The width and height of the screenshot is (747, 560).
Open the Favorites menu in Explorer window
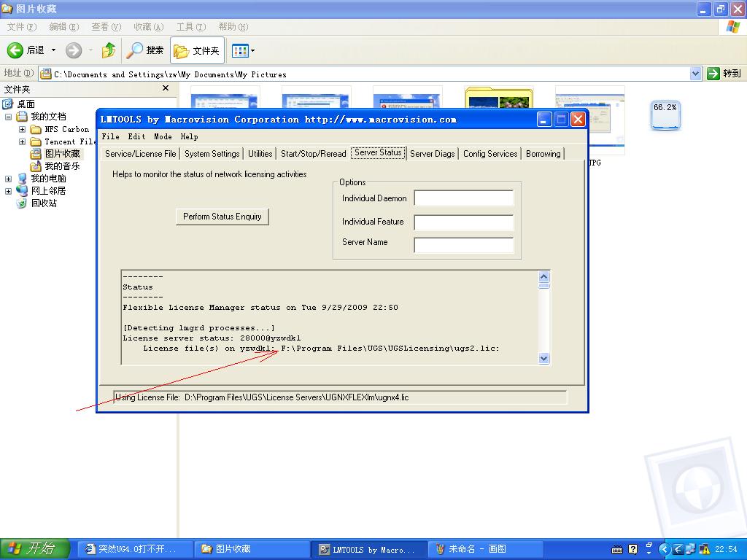tap(149, 27)
